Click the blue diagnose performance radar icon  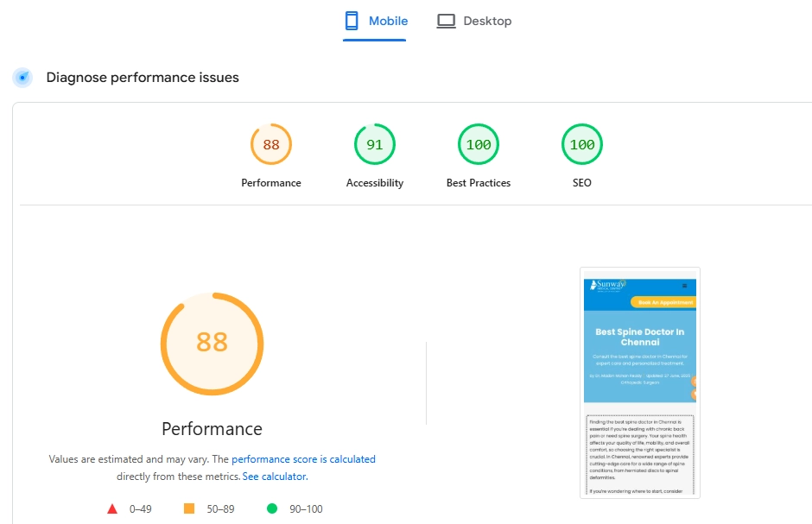click(22, 78)
